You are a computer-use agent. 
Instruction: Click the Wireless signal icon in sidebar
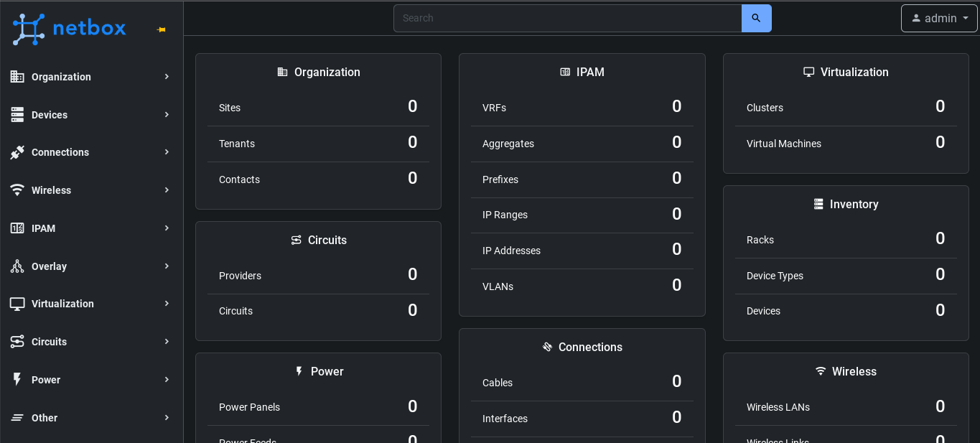pyautogui.click(x=17, y=190)
